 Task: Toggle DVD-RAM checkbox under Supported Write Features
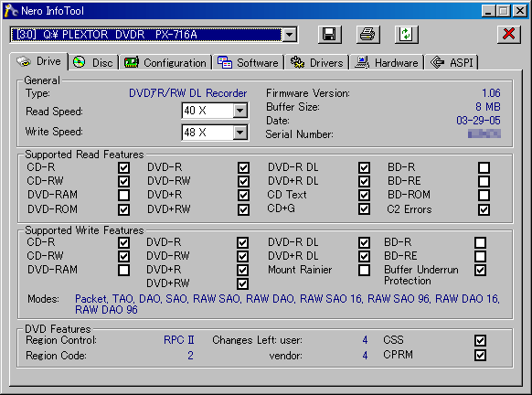click(x=123, y=270)
